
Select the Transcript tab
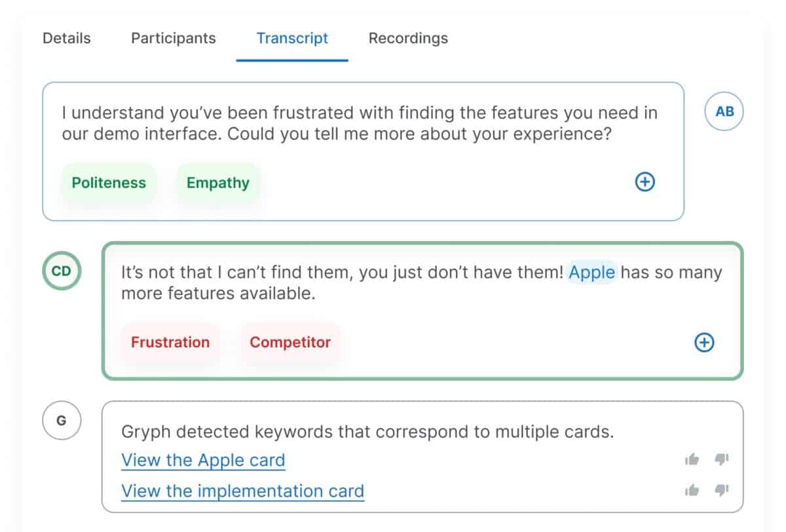click(x=292, y=38)
